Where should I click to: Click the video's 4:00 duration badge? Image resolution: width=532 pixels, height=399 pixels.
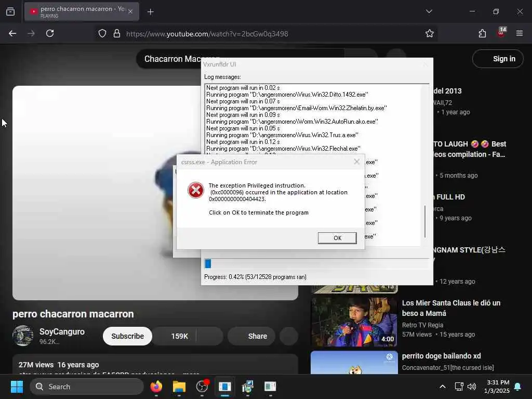388,339
